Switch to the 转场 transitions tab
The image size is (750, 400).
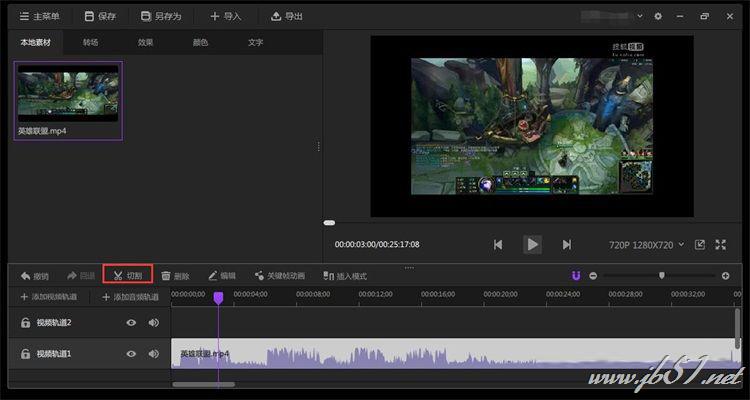[91, 43]
